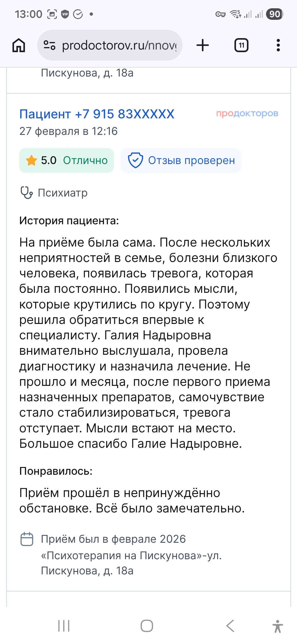Open a new tab with plus icon
Screen dimensions: 297x644
point(203,45)
